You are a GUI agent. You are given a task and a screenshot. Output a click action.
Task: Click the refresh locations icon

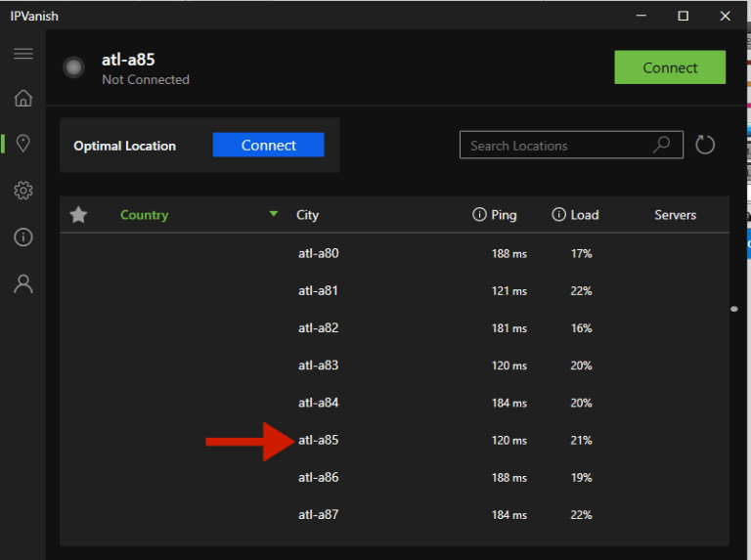coord(705,146)
